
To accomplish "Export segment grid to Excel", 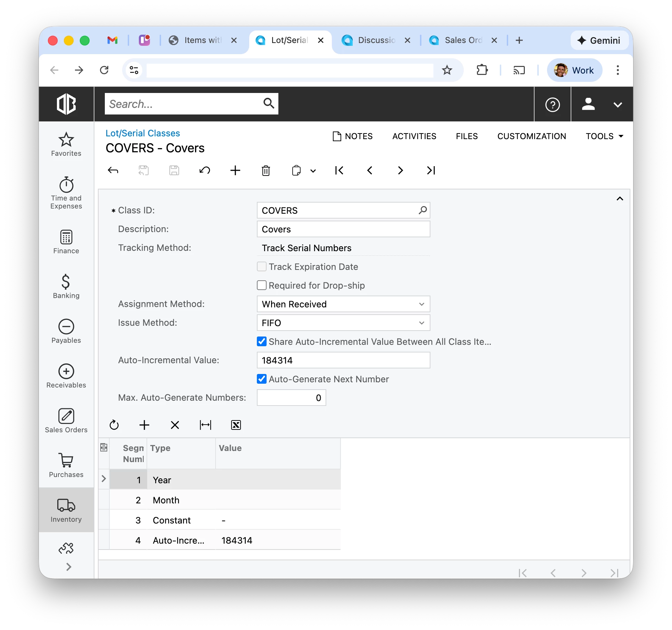I will [x=236, y=425].
